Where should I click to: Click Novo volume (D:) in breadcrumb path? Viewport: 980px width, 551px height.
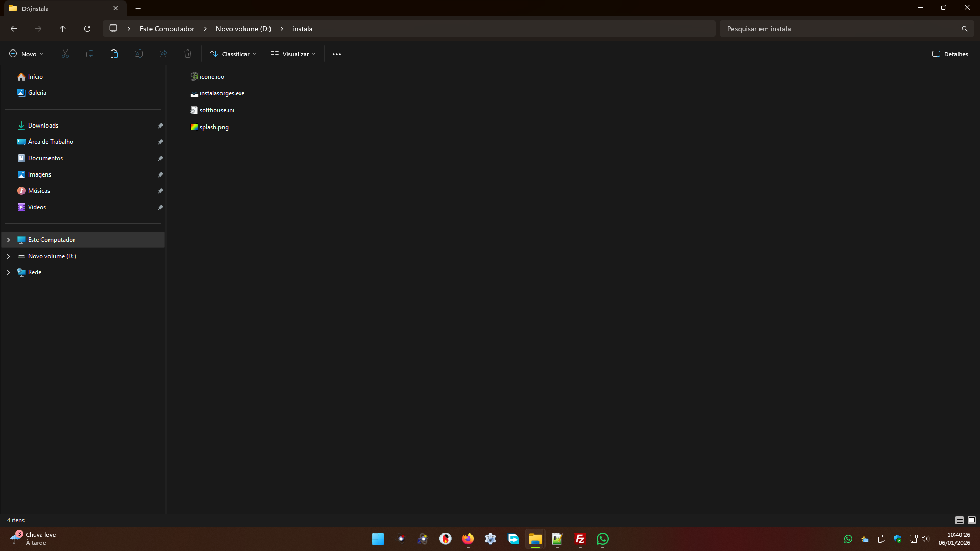(243, 29)
